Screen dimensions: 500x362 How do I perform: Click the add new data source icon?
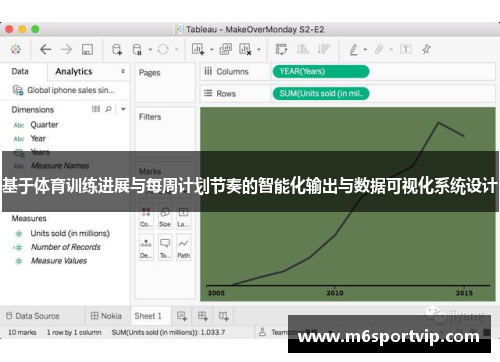click(x=117, y=49)
